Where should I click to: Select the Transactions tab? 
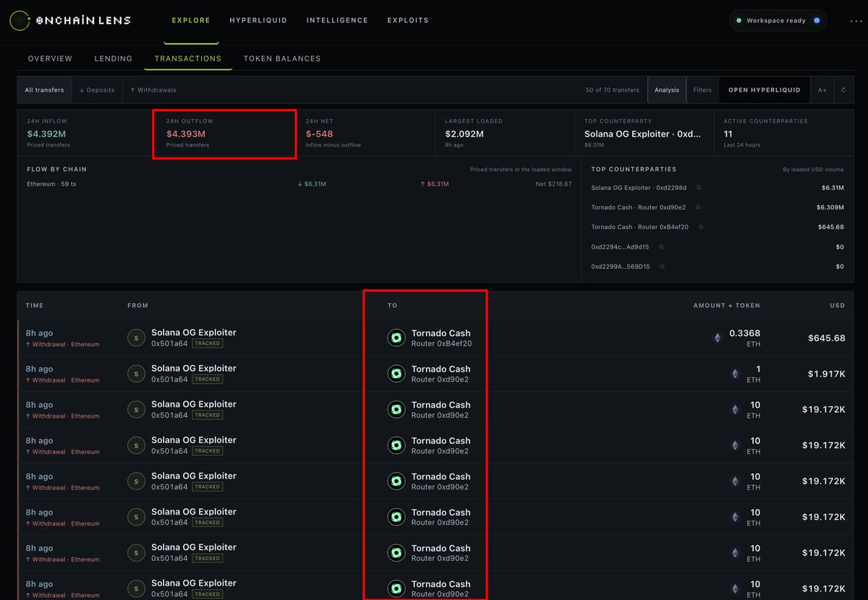188,59
